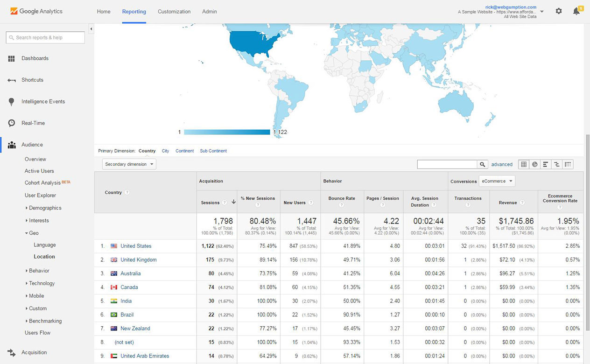Click the table search magnifier icon
Image resolution: width=590 pixels, height=364 pixels.
tap(483, 164)
